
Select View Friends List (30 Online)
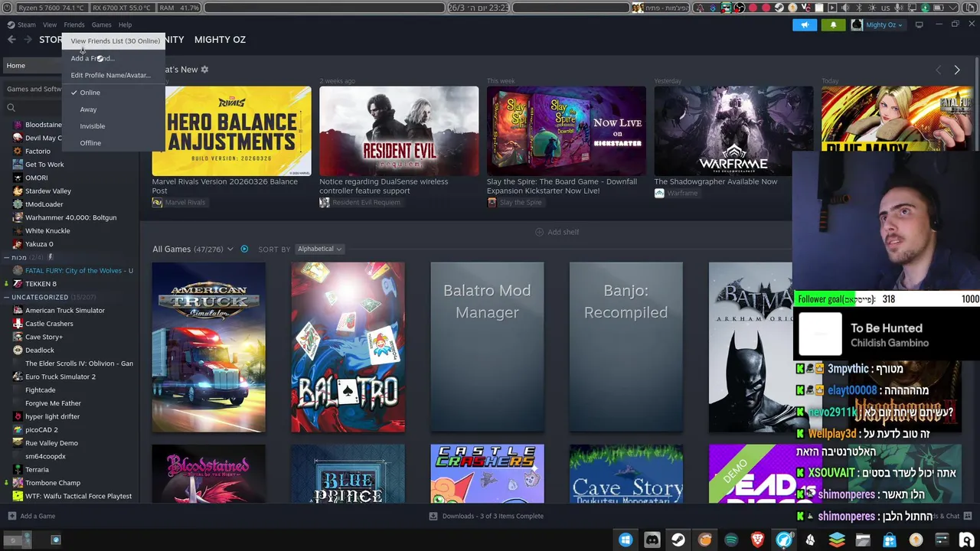click(115, 41)
